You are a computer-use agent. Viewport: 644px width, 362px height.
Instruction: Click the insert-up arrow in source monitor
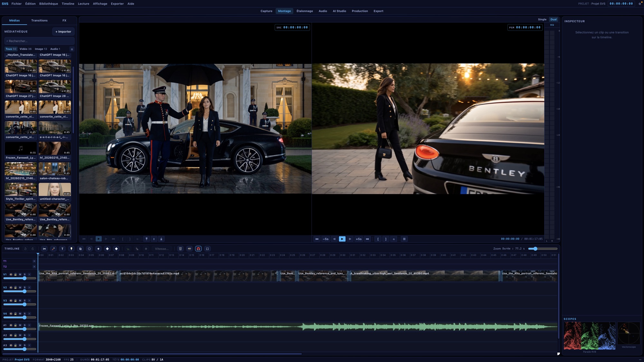(147, 239)
